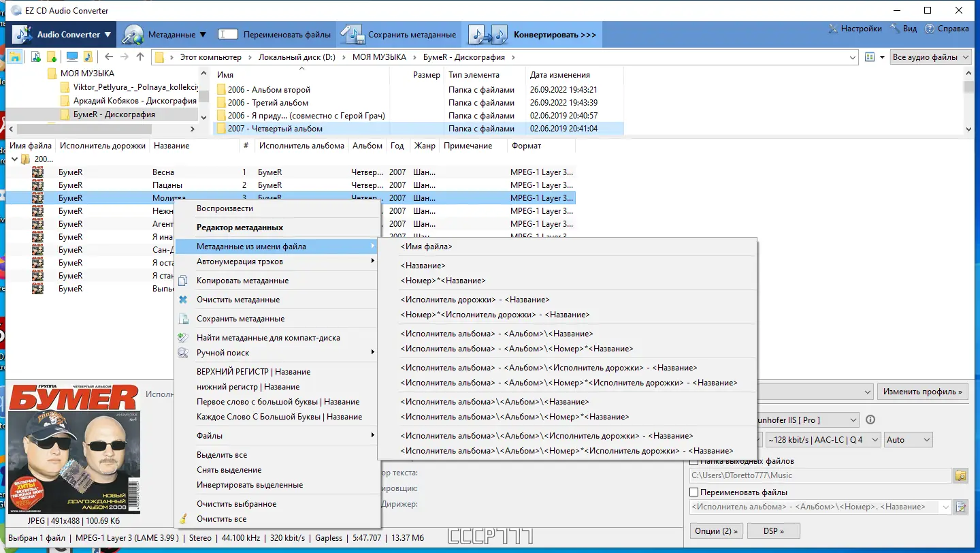Click the music folder shortcut icon

pyautogui.click(x=88, y=57)
